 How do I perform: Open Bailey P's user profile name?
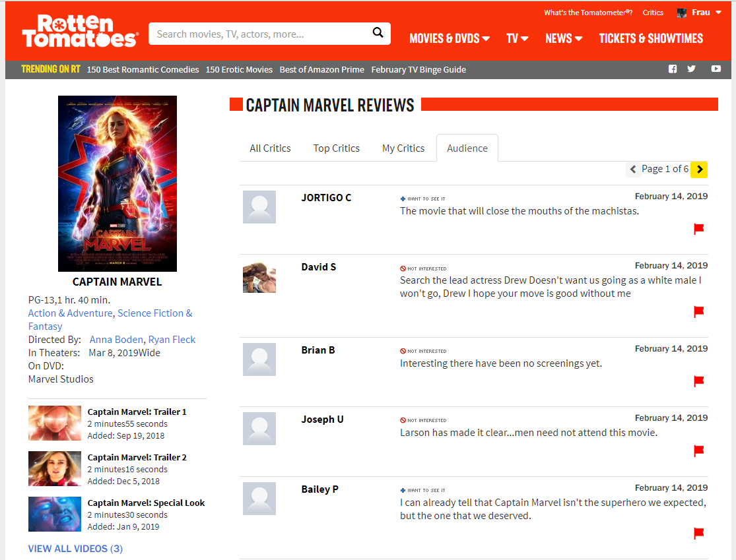click(x=319, y=489)
